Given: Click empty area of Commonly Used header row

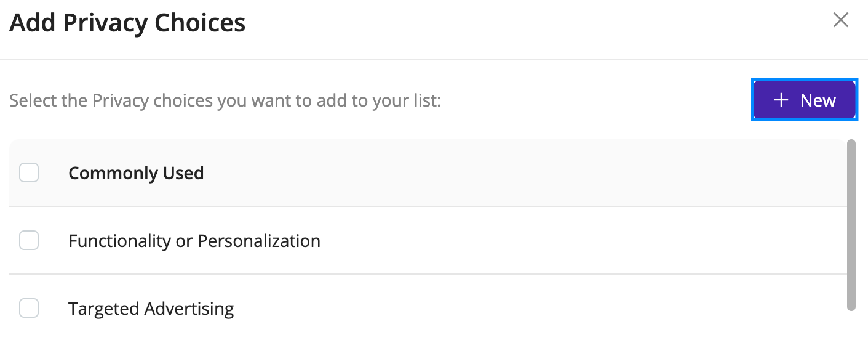Looking at the screenshot, I should tap(523, 173).
